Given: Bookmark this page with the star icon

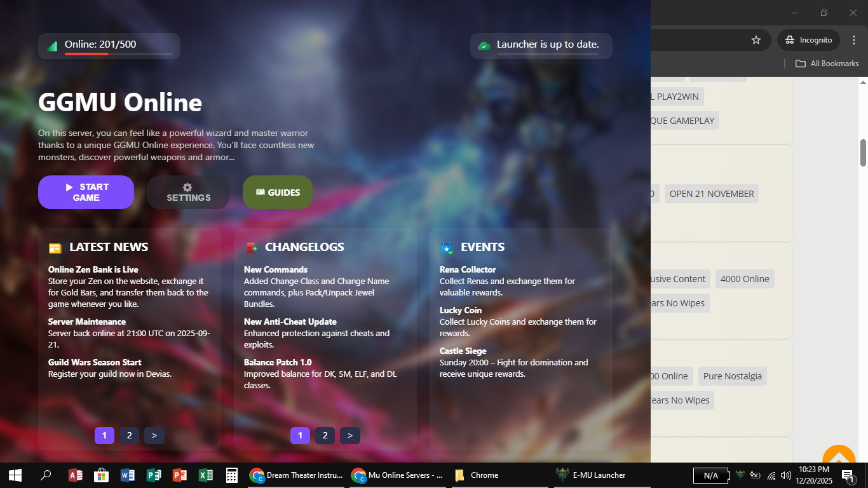Looking at the screenshot, I should click(756, 40).
